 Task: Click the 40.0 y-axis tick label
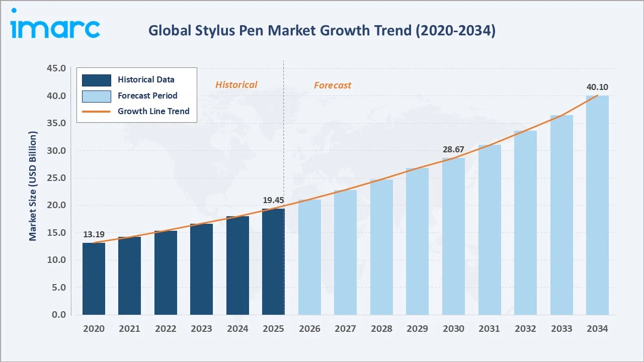[x=56, y=96]
